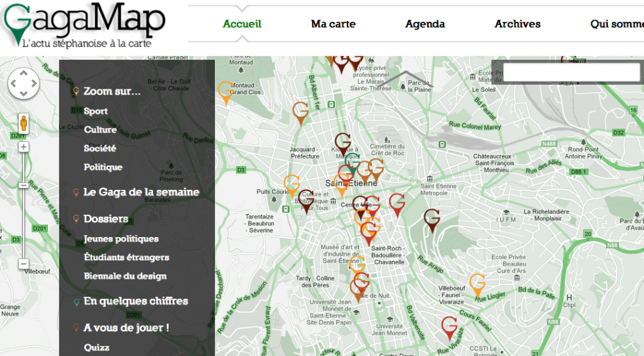Viewport: 644px width, 356px height.
Task: Click the map search input field
Action: click(x=571, y=72)
